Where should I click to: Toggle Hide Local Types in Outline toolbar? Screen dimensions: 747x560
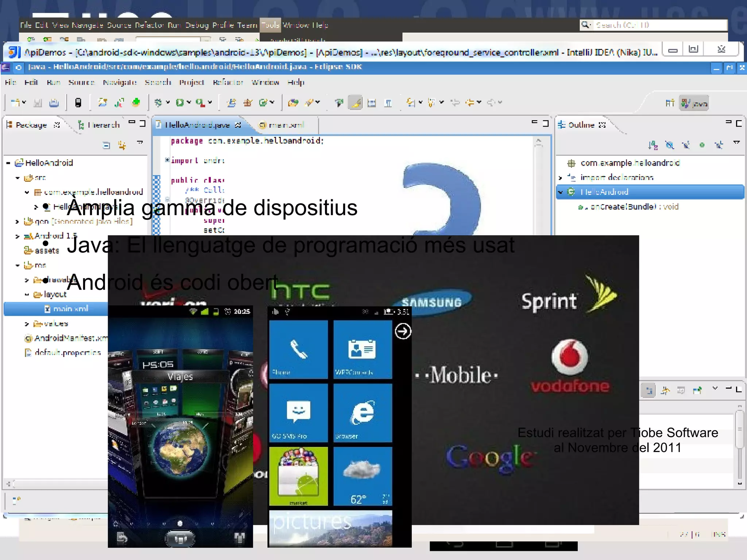[x=719, y=145]
